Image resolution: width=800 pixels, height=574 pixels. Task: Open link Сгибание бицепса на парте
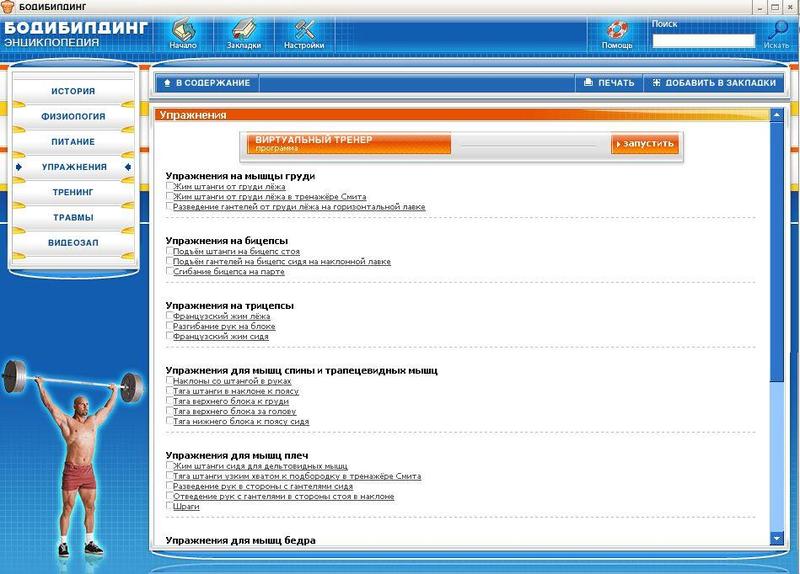click(229, 272)
